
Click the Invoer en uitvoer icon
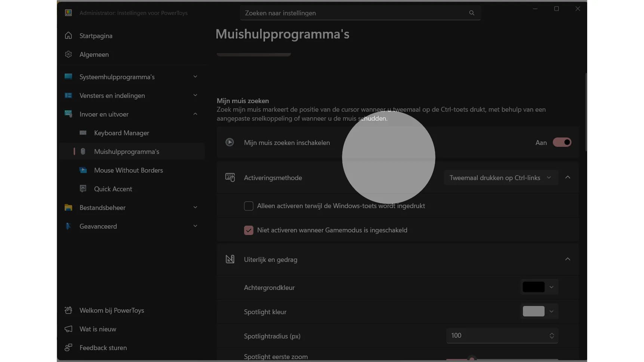coord(68,114)
